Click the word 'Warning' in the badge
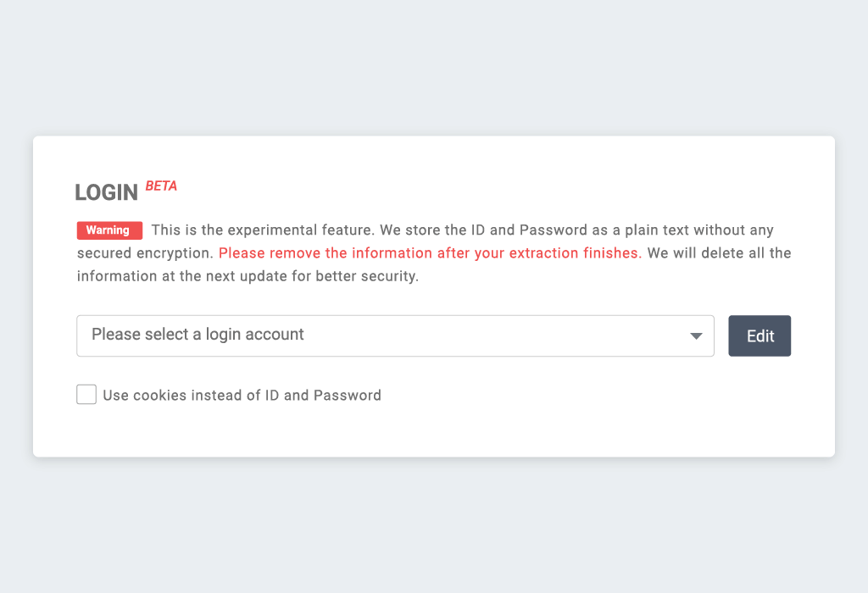The height and width of the screenshot is (593, 868). (108, 230)
